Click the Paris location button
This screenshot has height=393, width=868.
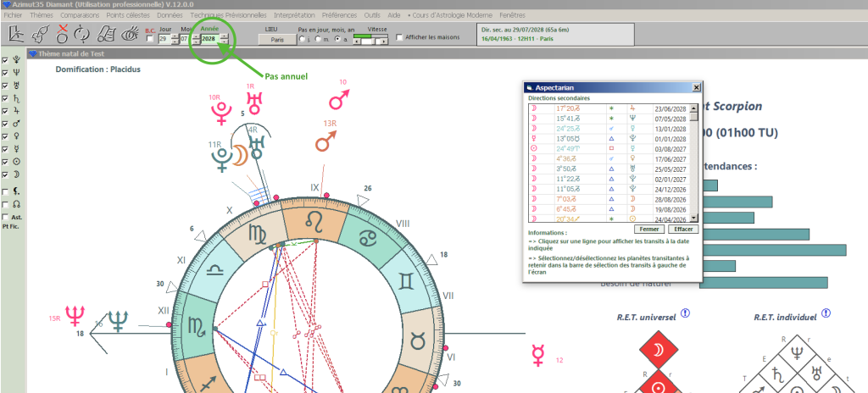tap(276, 39)
